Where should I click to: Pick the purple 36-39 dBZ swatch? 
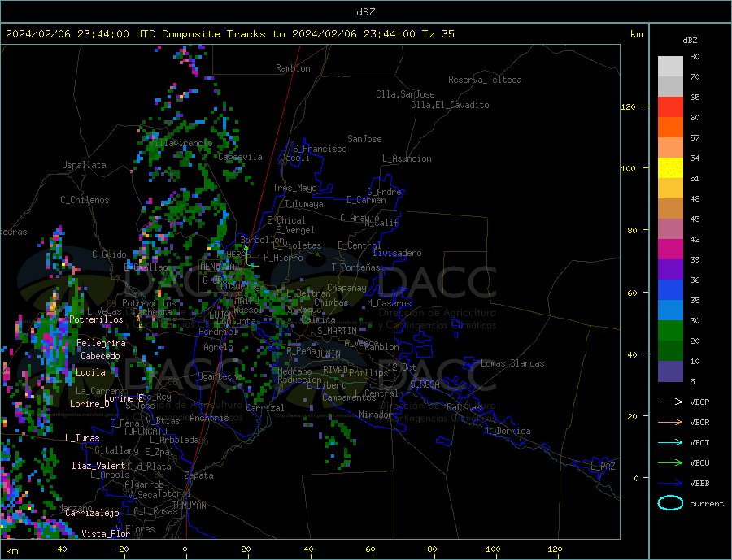670,269
